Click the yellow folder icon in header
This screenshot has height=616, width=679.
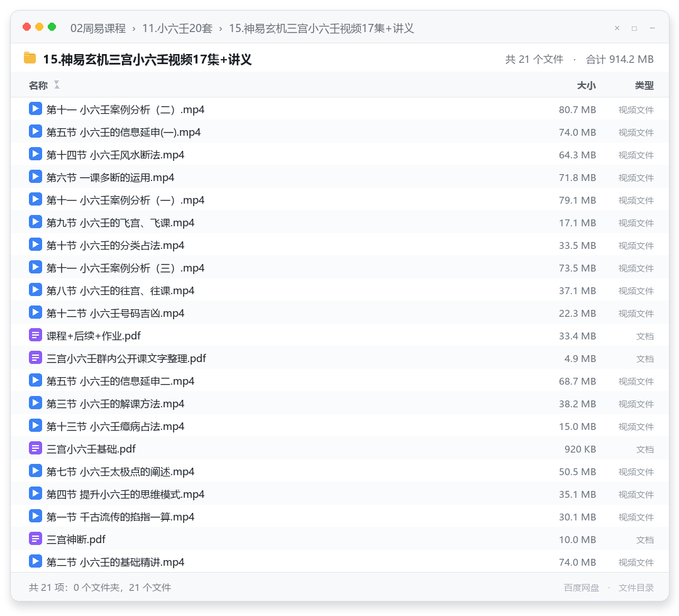click(30, 58)
